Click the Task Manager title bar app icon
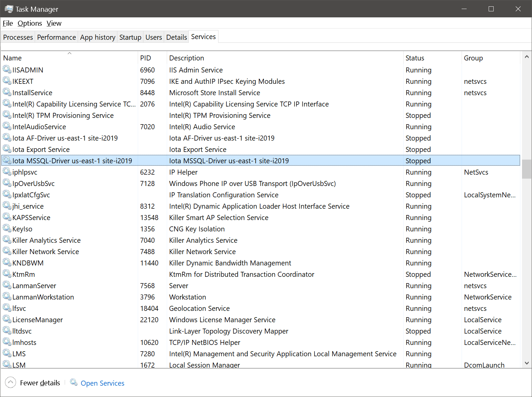 coord(9,9)
